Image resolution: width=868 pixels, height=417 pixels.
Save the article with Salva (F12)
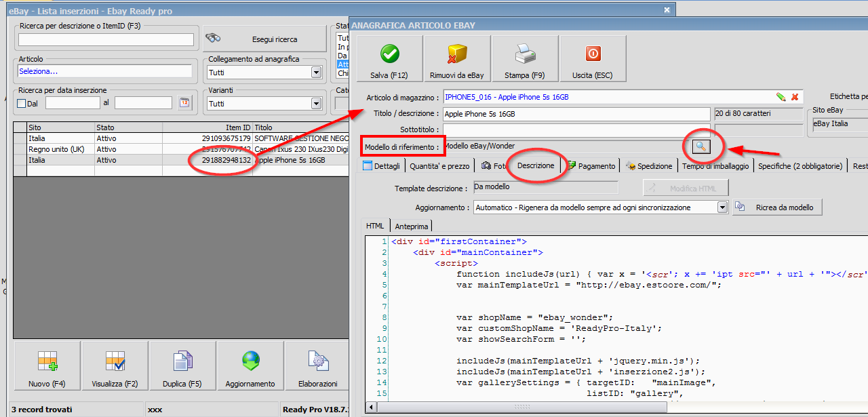point(389,59)
